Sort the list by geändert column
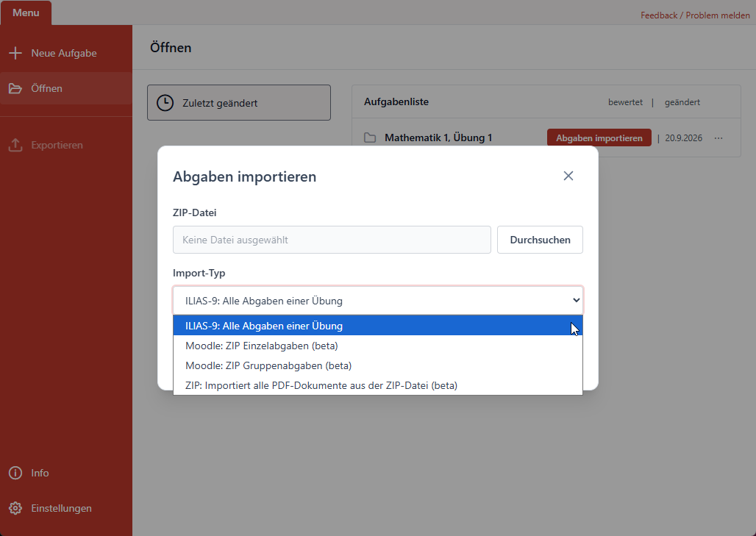Screen dimensions: 756x536 [682, 102]
